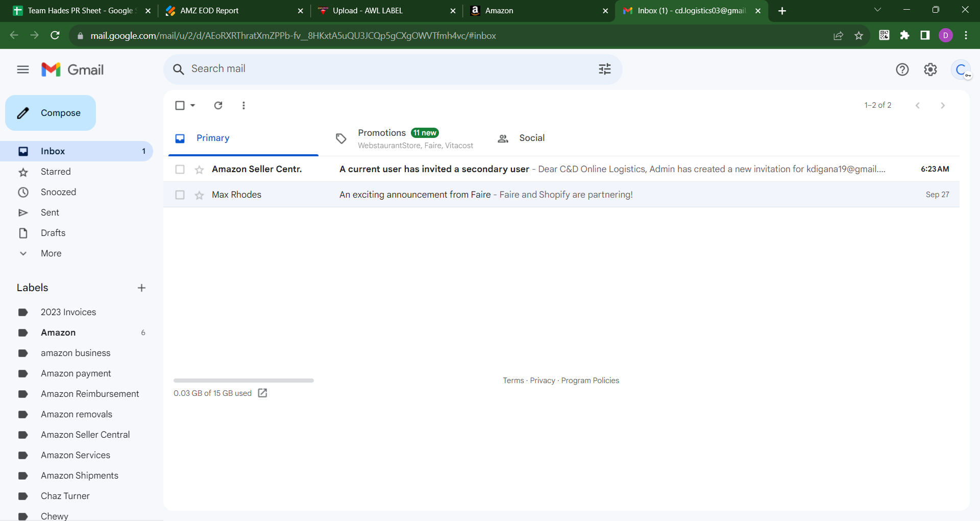Go to the newer page arrow
The height and width of the screenshot is (521, 980).
click(918, 105)
